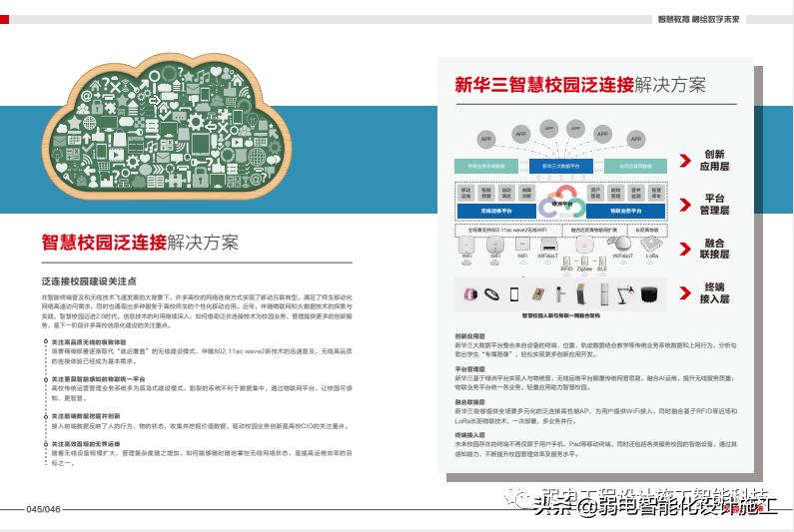
Task: Click the Zigbee label text
Action: pyautogui.click(x=584, y=269)
